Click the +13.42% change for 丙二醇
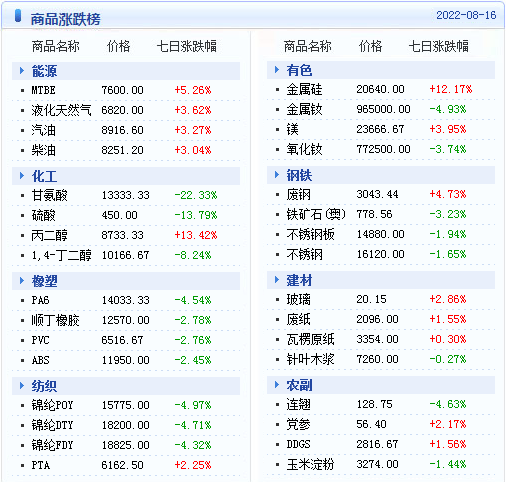Viewport: 506px width, 482px height. point(196,235)
